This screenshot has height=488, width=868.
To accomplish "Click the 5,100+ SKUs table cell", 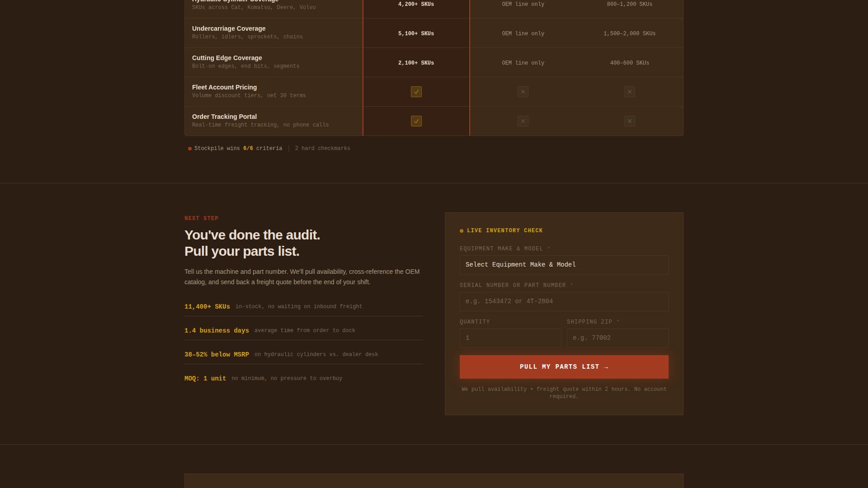I will point(416,33).
